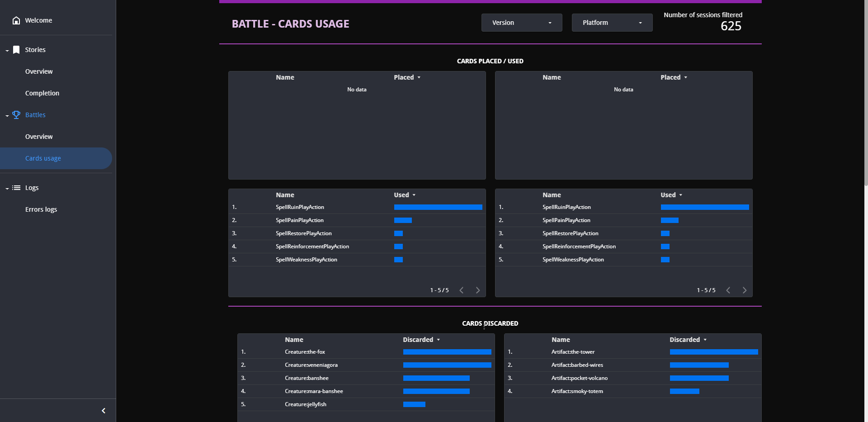Image resolution: width=868 pixels, height=422 pixels.
Task: Click the SpellRuinPlayAction row in left table
Action: click(357, 207)
